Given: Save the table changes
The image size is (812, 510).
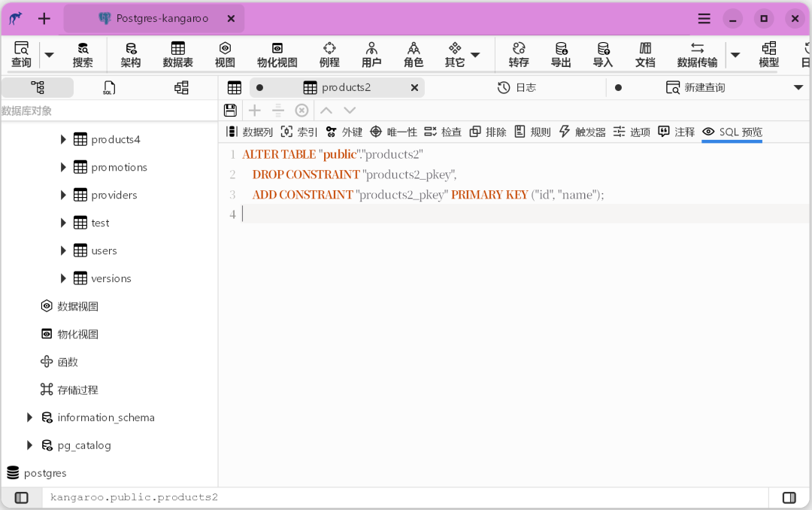Looking at the screenshot, I should pyautogui.click(x=231, y=110).
